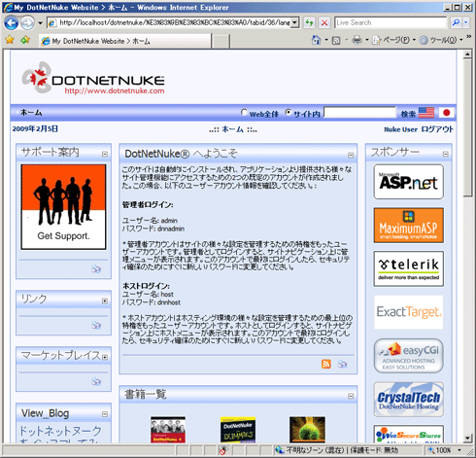Click the IE Home toolbar icon
The image size is (476, 458).
pos(316,40)
